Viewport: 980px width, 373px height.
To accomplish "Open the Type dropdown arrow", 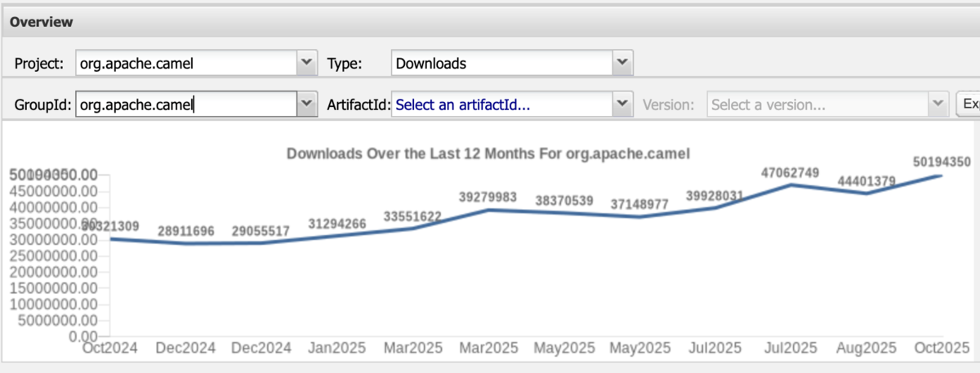I will tap(622, 62).
